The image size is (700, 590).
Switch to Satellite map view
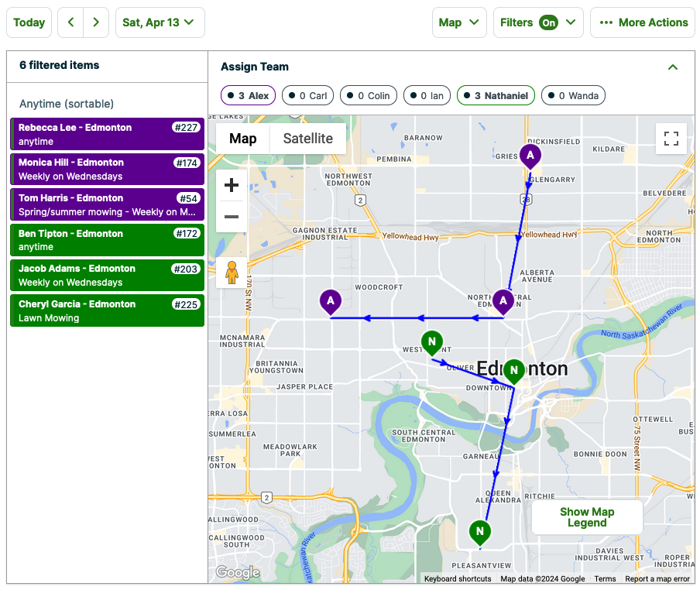[307, 139]
